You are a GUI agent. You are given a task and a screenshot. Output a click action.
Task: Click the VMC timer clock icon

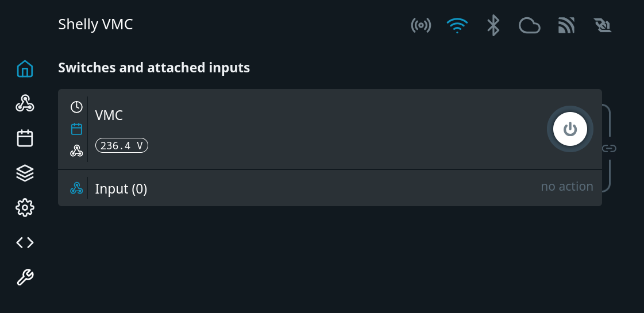click(76, 107)
